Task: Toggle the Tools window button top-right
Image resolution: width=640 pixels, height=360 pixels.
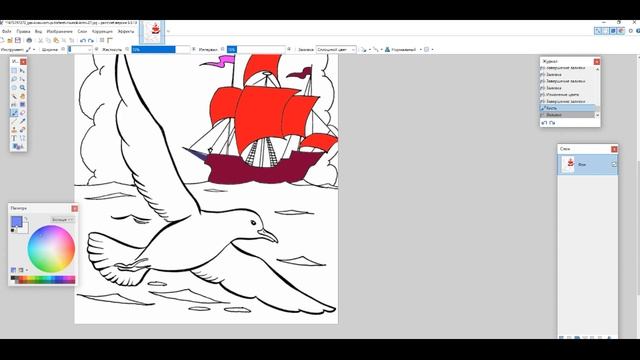Action: pos(598,31)
